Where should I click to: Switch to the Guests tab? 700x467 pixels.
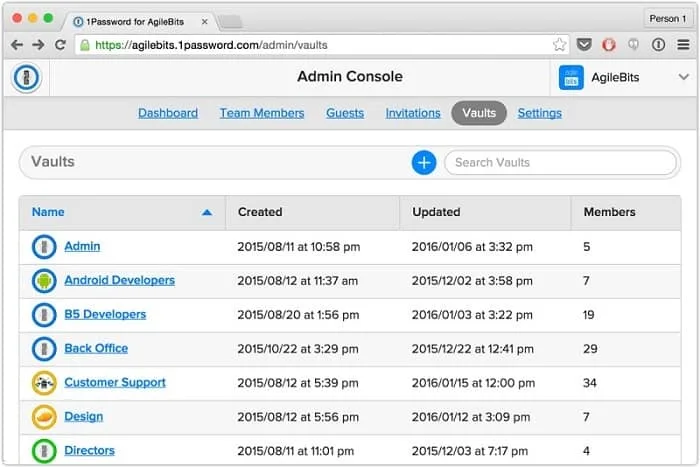point(345,113)
